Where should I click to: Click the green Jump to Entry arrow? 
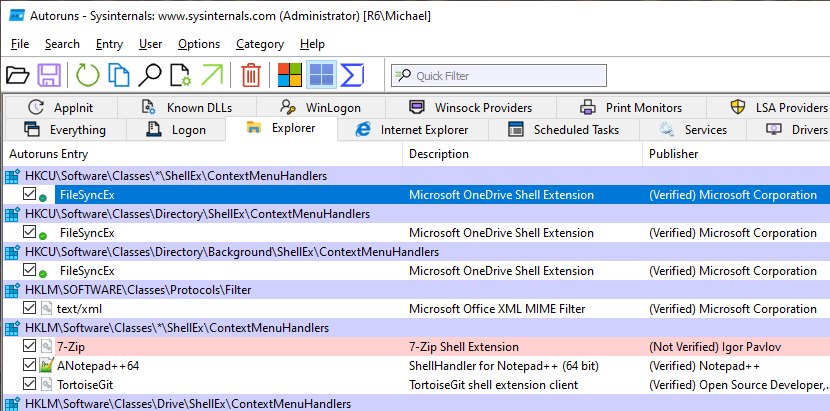[x=213, y=75]
